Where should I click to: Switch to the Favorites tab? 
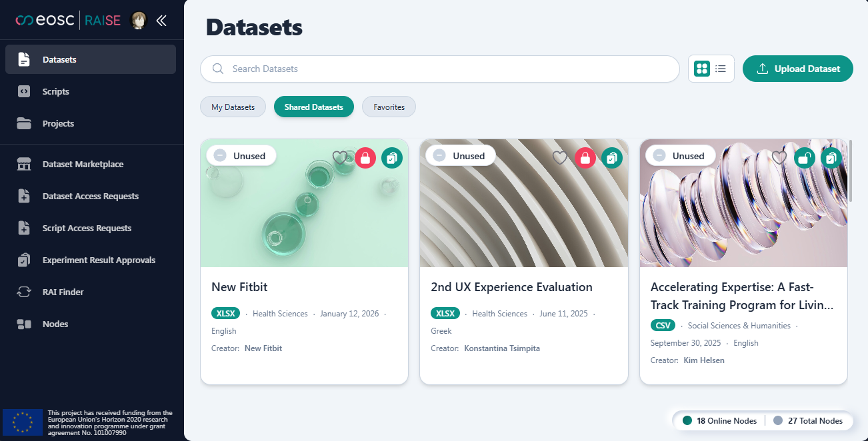pos(389,107)
